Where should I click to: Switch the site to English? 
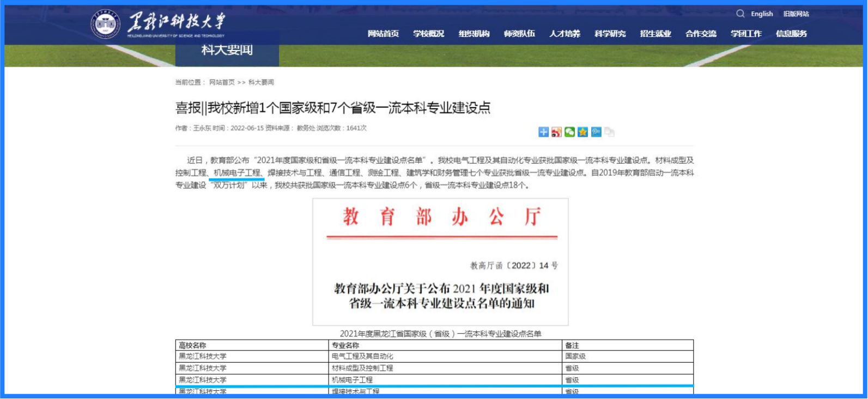[762, 14]
